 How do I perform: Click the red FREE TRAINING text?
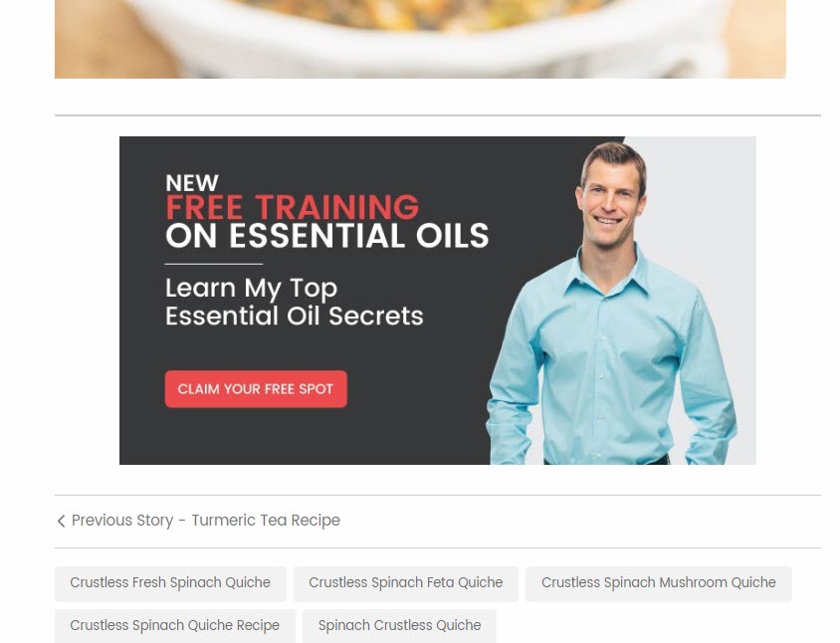point(292,207)
